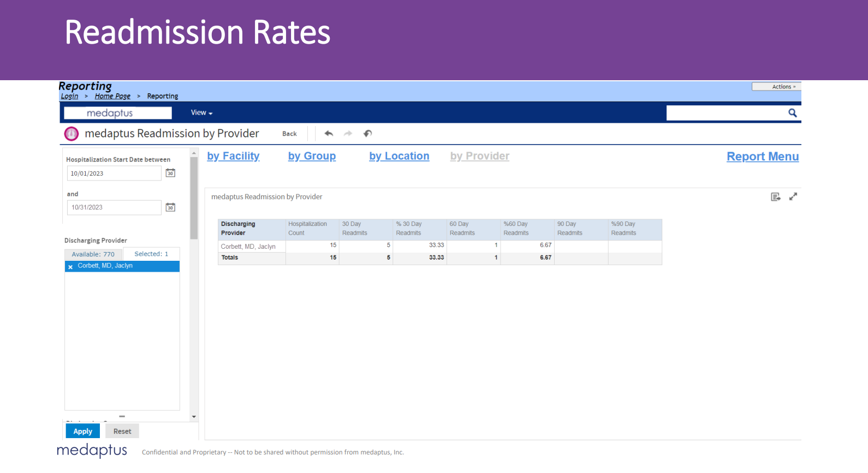Click the end date input field
Image resolution: width=868 pixels, height=473 pixels.
[114, 207]
